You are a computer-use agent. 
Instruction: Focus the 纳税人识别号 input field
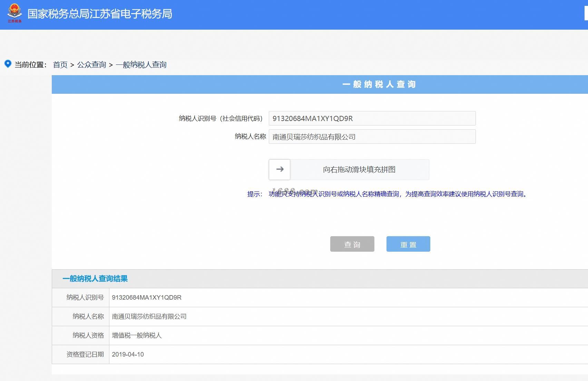372,118
